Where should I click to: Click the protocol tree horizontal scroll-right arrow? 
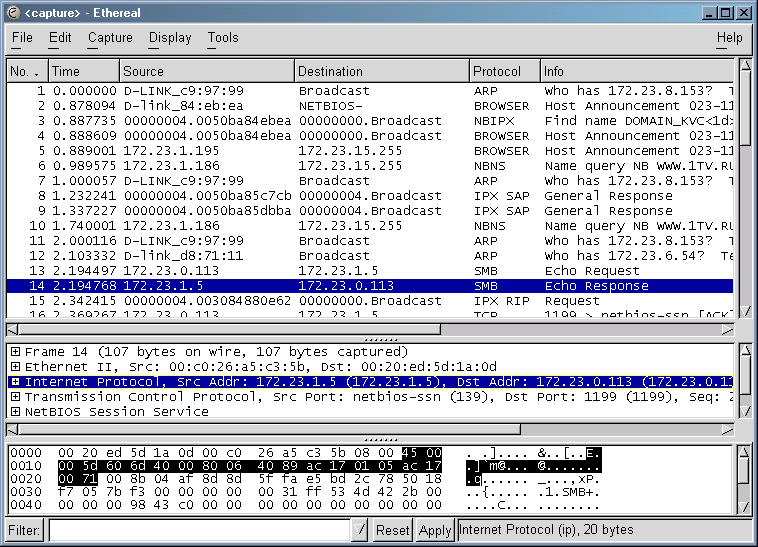728,430
